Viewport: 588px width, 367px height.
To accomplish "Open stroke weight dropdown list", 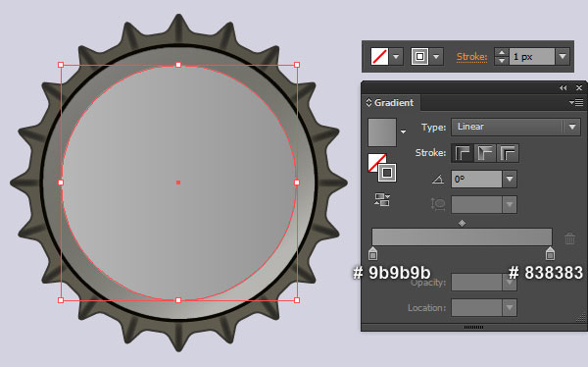I will pyautogui.click(x=563, y=57).
